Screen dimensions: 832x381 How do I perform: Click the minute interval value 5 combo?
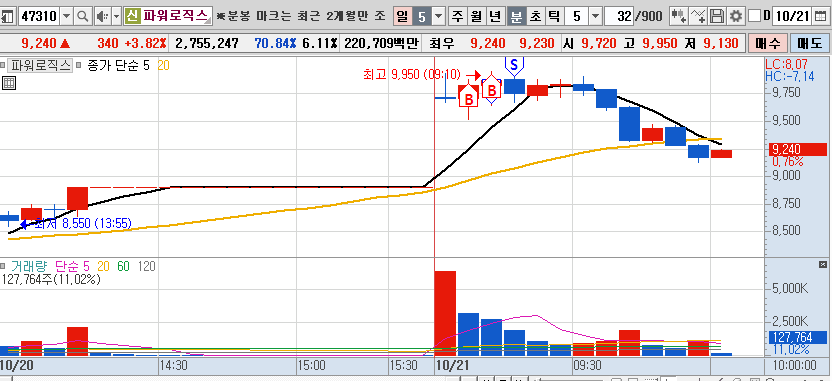coord(576,16)
